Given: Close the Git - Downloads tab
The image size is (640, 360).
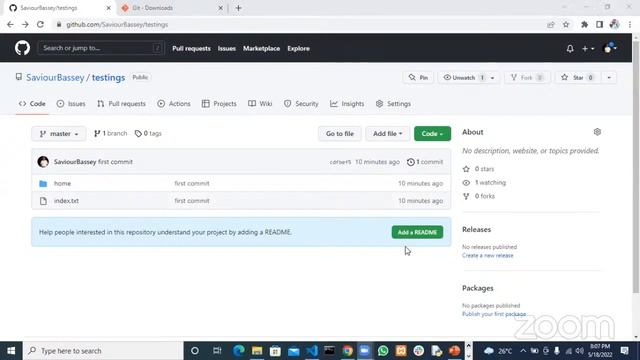Looking at the screenshot, I should point(220,8).
